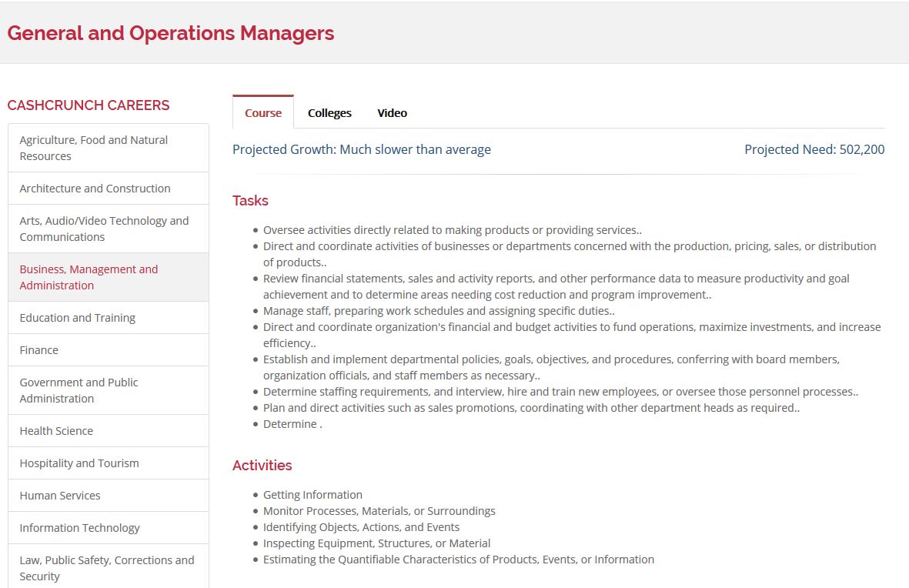Click the short 'Determine .' task item

click(292, 425)
